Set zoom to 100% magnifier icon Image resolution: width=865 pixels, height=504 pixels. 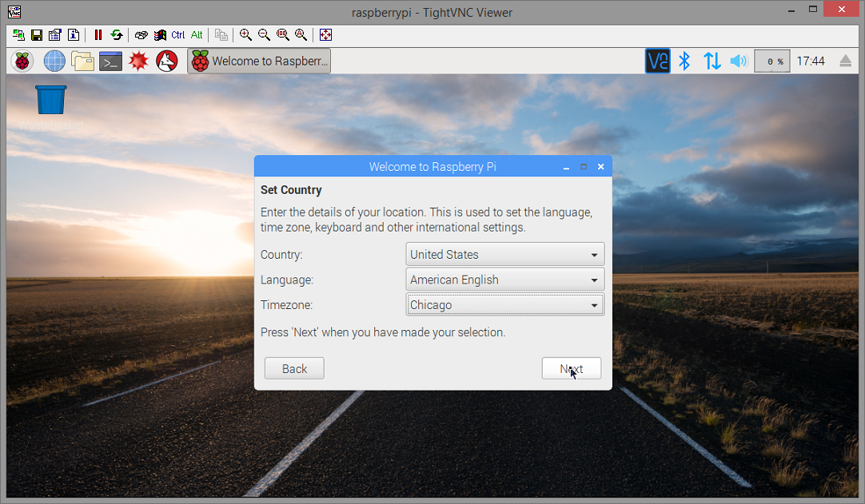click(x=283, y=35)
